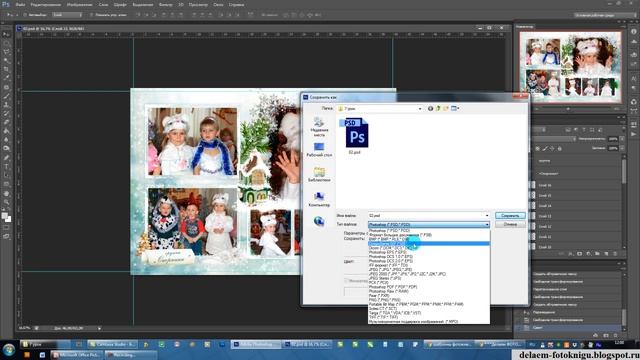Select the Crop tool

6,69
